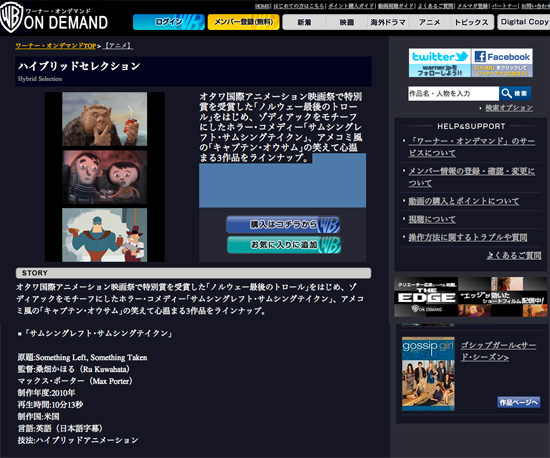Click the twitter follow banner

coord(440,63)
